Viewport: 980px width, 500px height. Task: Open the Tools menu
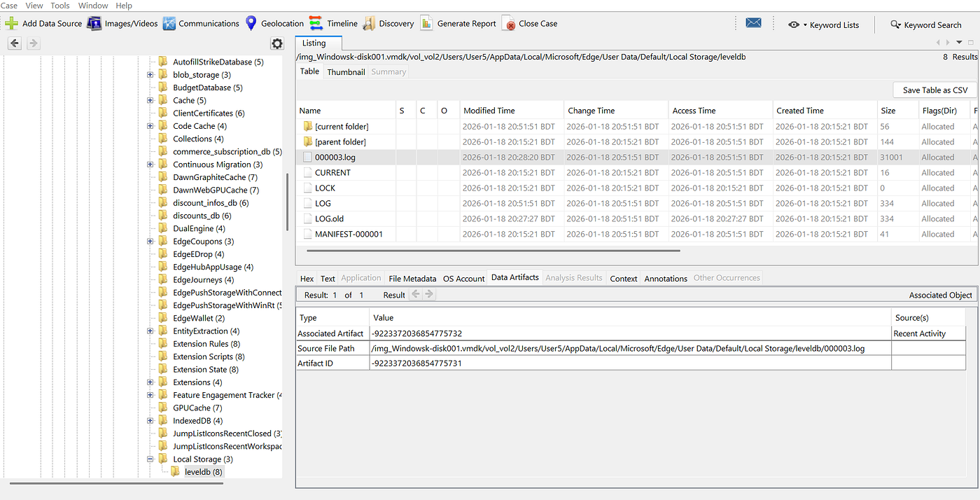pyautogui.click(x=59, y=6)
